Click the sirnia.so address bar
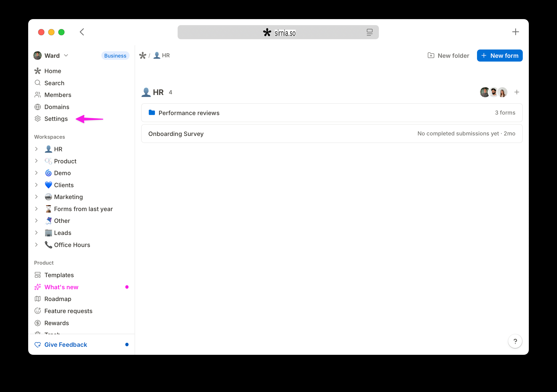557x392 pixels. point(278,32)
